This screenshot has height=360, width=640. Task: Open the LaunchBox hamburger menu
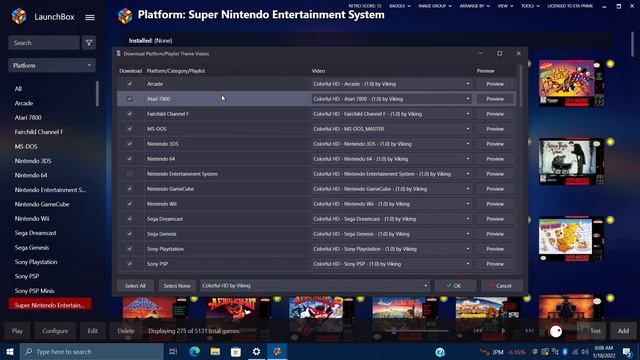pos(90,17)
